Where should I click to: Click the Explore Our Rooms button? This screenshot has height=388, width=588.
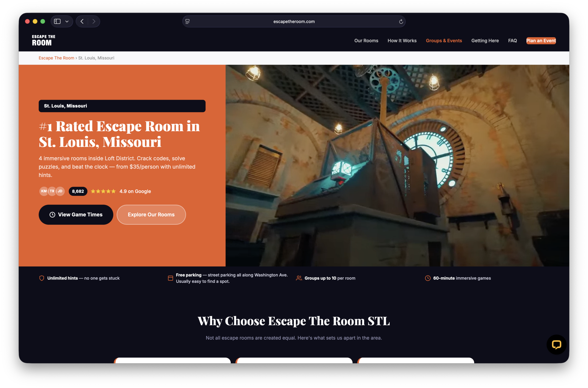pos(151,214)
